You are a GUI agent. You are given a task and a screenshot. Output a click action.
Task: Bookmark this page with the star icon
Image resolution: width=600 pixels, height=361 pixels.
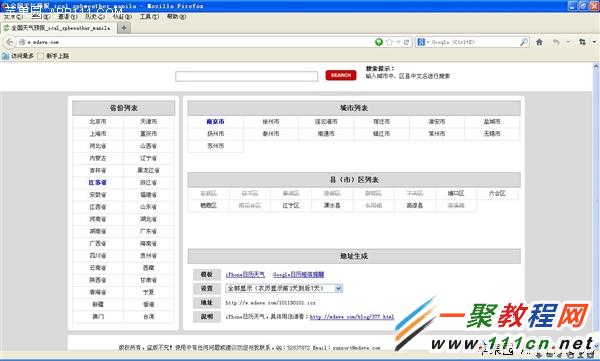(x=390, y=42)
